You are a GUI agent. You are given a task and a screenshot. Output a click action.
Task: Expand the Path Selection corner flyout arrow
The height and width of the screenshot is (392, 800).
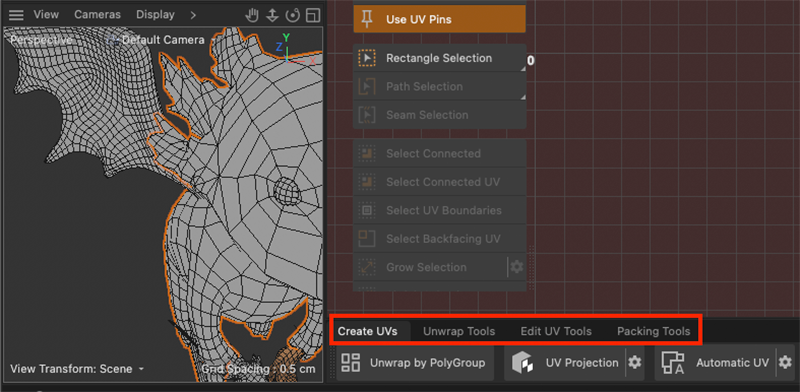click(522, 96)
